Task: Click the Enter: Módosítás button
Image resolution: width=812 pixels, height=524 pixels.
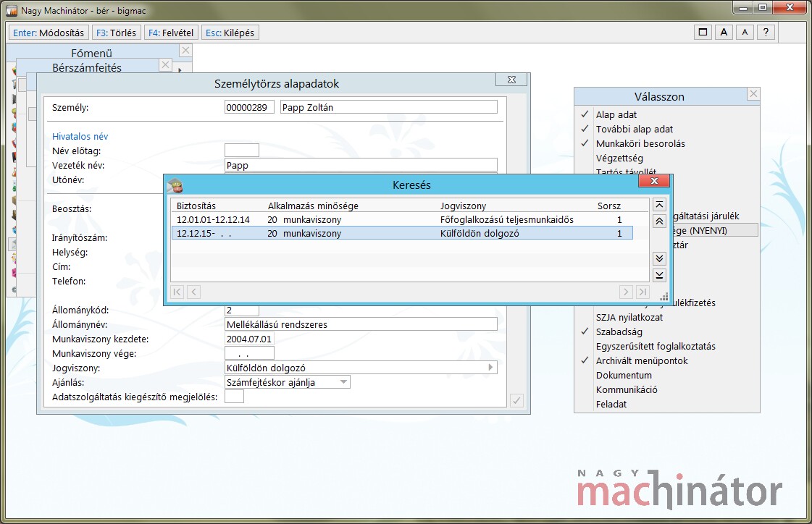Action: pyautogui.click(x=49, y=33)
